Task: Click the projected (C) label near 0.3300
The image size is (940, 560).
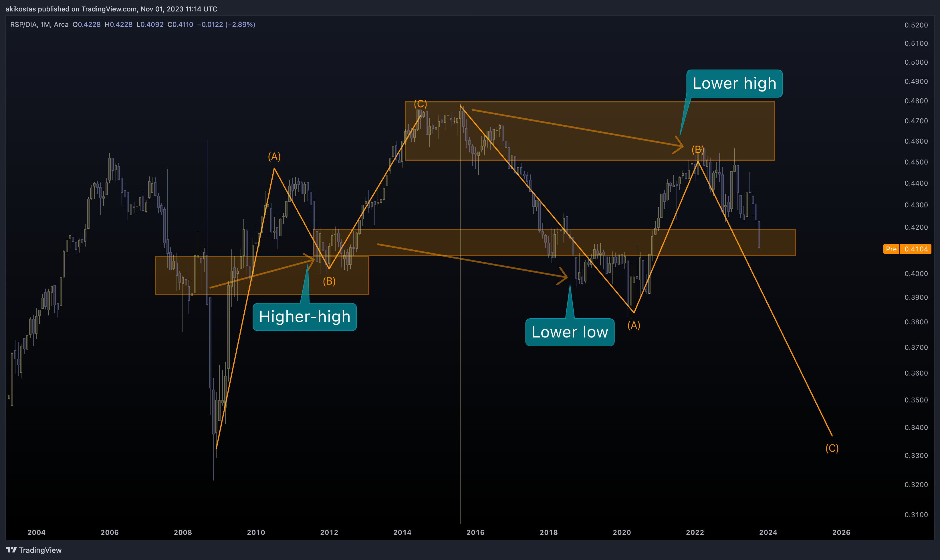Action: 832,448
